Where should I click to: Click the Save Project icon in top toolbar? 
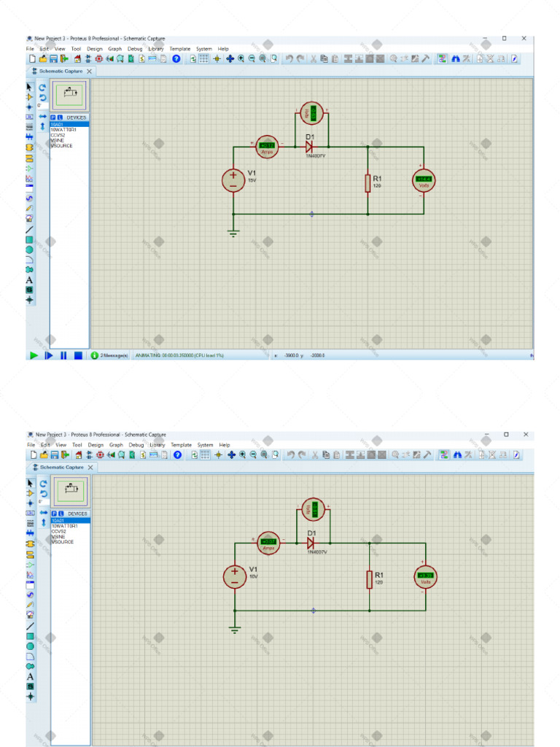tap(53, 58)
